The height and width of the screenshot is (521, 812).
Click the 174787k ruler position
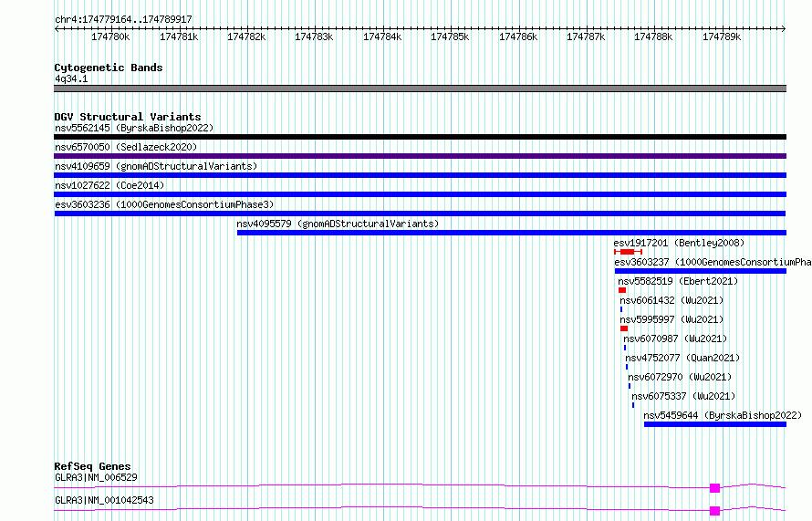pos(586,36)
